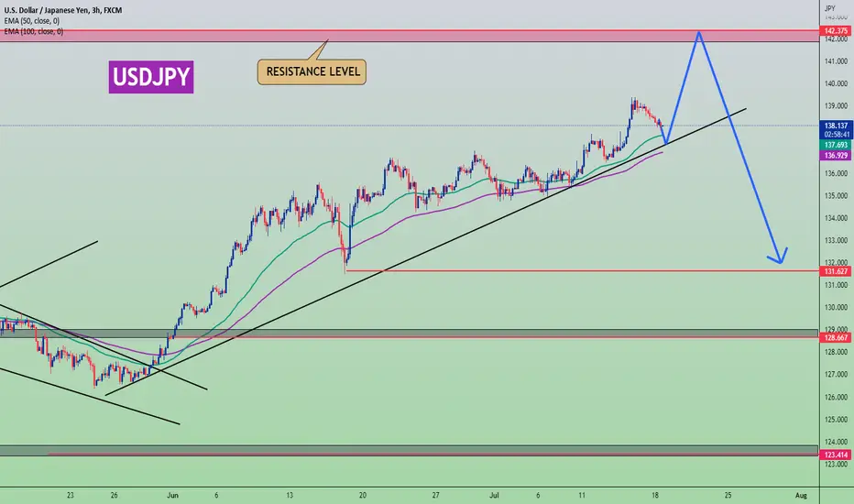This screenshot has width=854, height=504.
Task: Click the 125.000 price axis tick
Action: click(836, 420)
